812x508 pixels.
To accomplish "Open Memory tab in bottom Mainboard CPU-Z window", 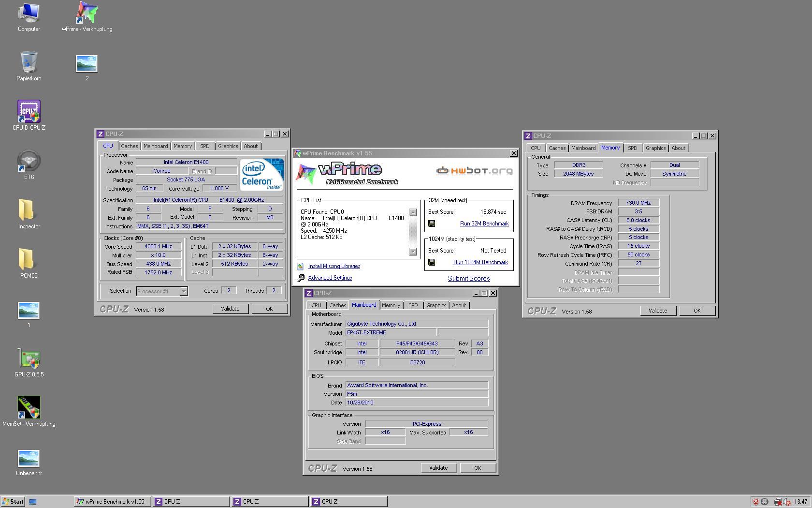I will pyautogui.click(x=391, y=305).
